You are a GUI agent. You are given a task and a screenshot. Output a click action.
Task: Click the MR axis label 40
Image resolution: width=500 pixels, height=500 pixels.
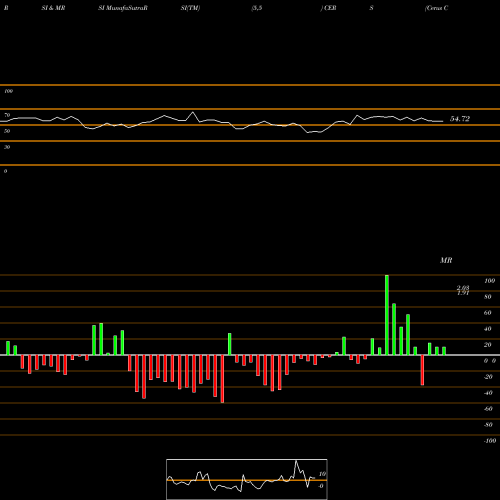[x=488, y=329]
